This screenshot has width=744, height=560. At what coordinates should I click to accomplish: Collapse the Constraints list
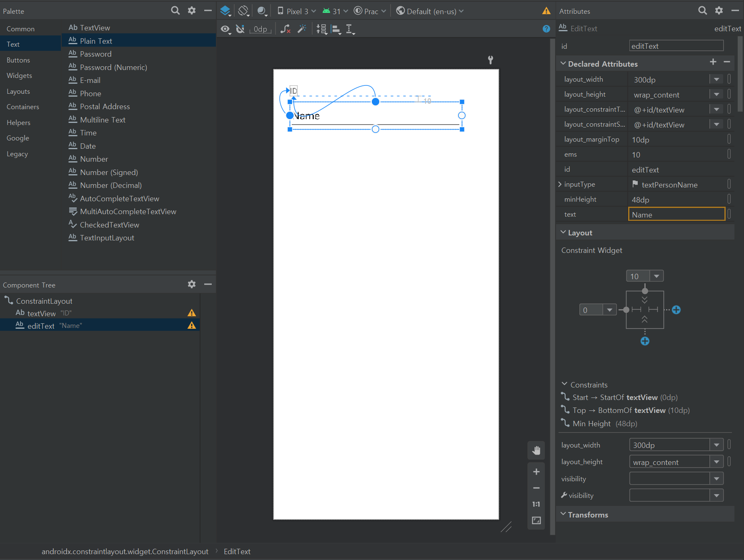coord(565,384)
